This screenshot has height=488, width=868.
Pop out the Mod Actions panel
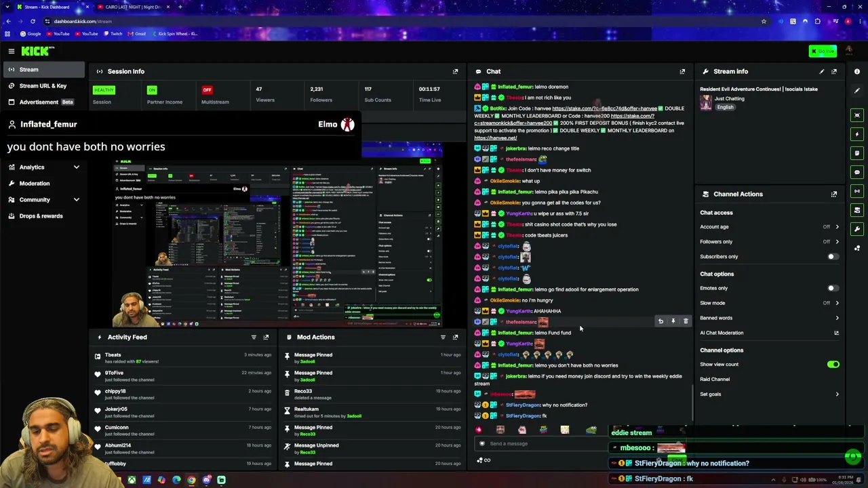pyautogui.click(x=455, y=337)
